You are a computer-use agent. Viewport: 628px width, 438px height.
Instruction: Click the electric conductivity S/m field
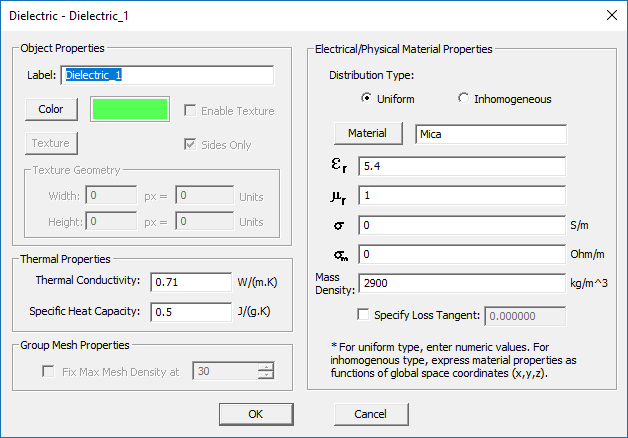pyautogui.click(x=461, y=225)
